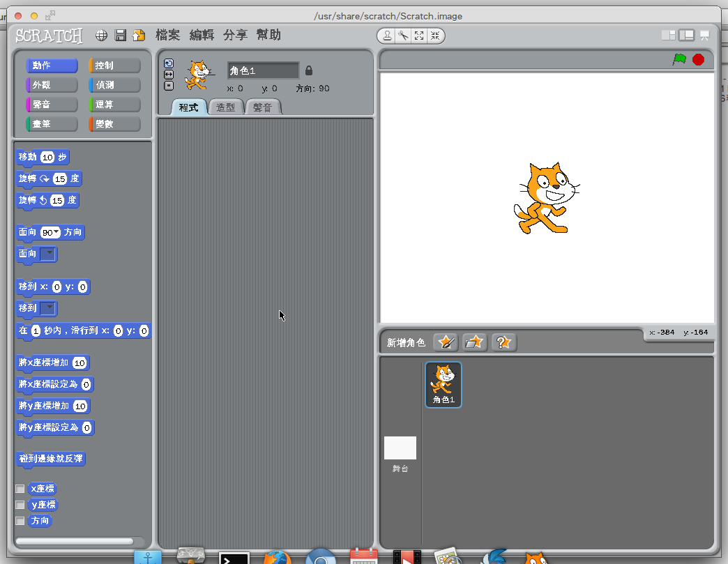Open the calendar icon in the dock

pos(363,556)
